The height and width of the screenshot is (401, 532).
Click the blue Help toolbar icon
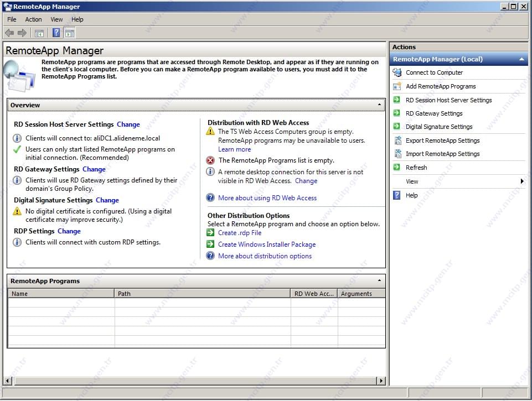[56, 33]
